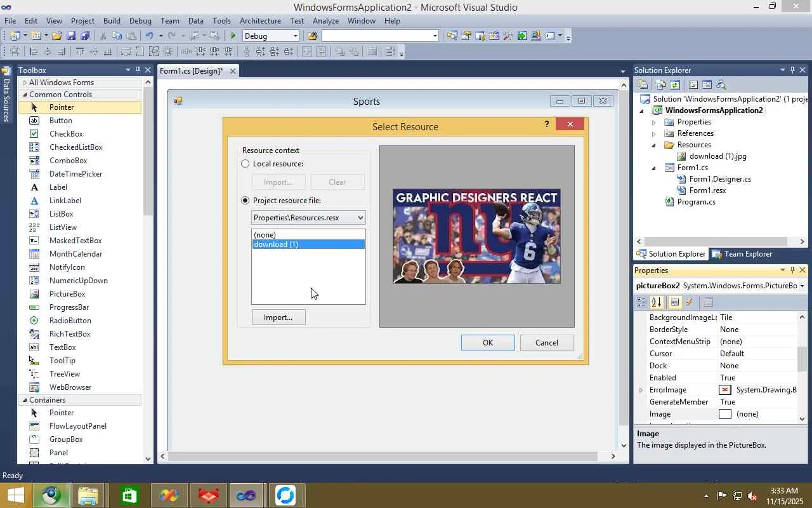This screenshot has height=508, width=812.
Task: Click the Copy toolbar icon
Action: (117, 36)
